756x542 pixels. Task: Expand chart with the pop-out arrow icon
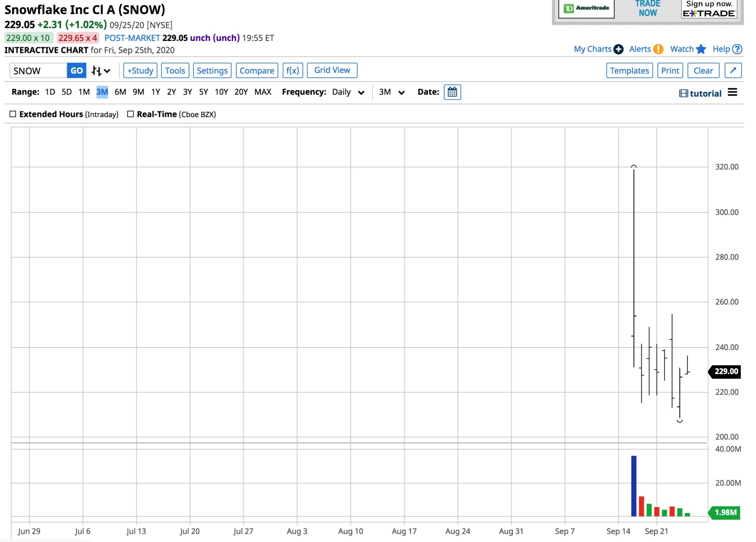pyautogui.click(x=733, y=71)
